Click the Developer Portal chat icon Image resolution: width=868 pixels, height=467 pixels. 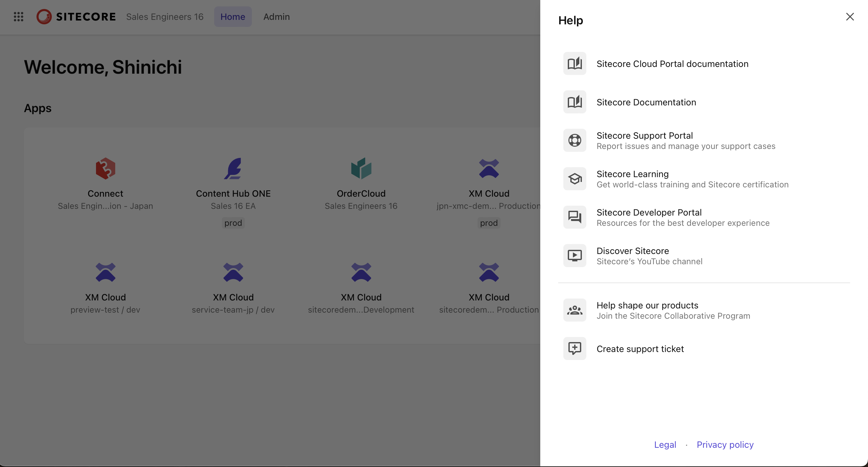coord(575,217)
